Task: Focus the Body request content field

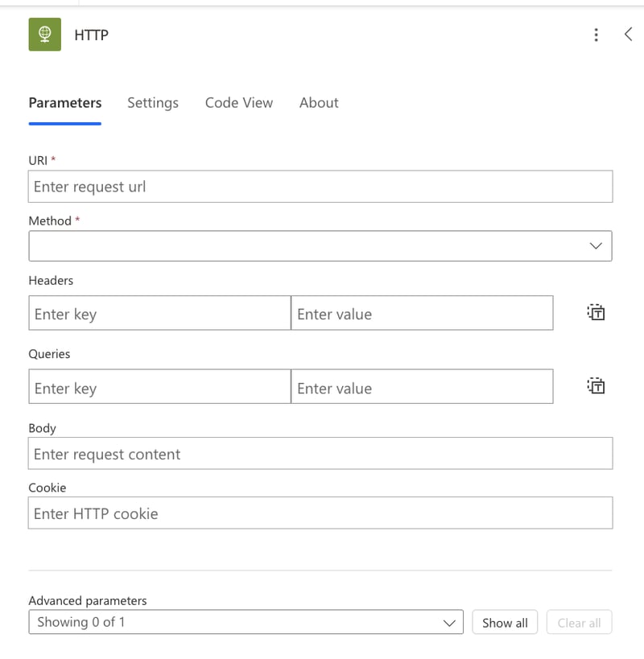Action: [320, 454]
